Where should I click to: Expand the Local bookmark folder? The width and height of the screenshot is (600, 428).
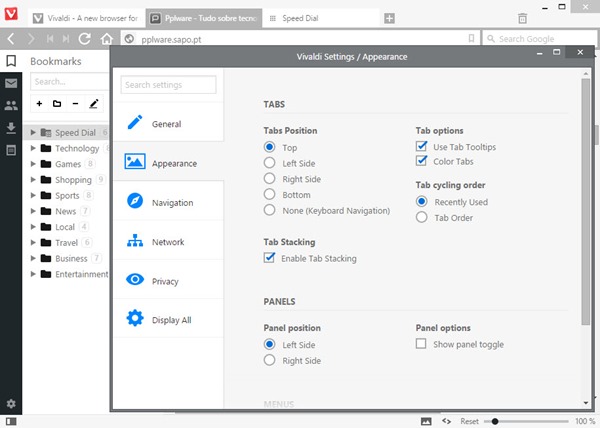click(33, 226)
